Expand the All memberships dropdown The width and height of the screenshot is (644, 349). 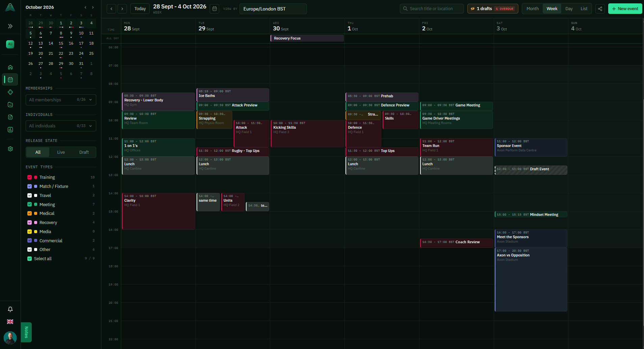[x=61, y=100]
